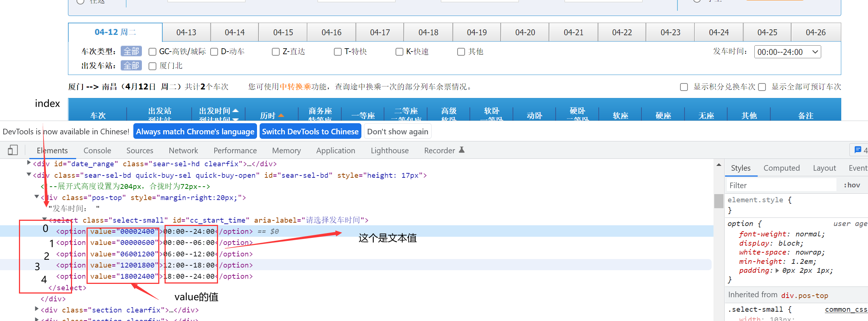
Task: Select the option value="12001800" DOM row
Action: (357, 265)
